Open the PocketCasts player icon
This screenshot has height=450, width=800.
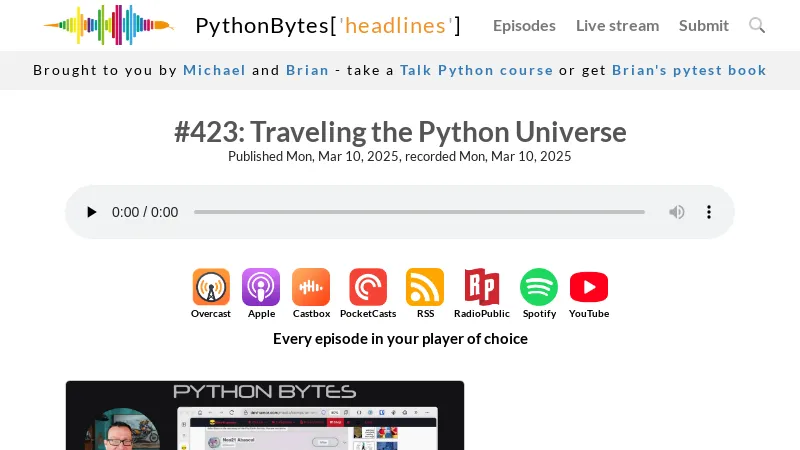click(x=368, y=288)
